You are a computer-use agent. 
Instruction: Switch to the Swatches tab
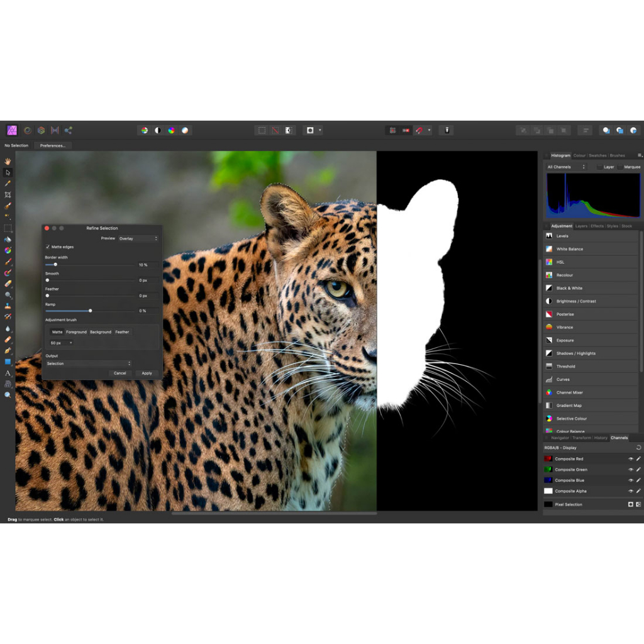coord(597,155)
